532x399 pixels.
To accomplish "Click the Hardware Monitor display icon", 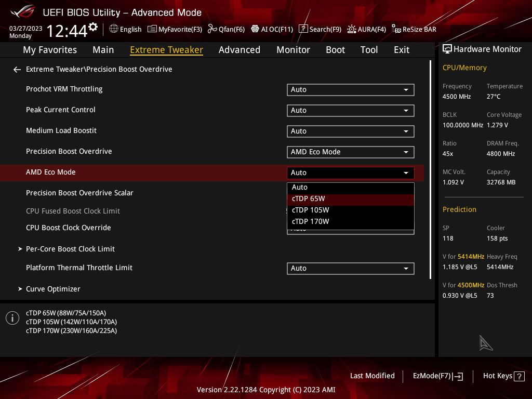I will 447,49.
